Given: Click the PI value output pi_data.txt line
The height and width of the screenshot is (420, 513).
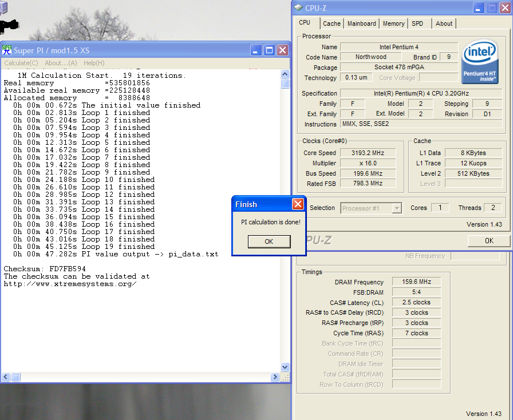Looking at the screenshot, I should click(116, 254).
